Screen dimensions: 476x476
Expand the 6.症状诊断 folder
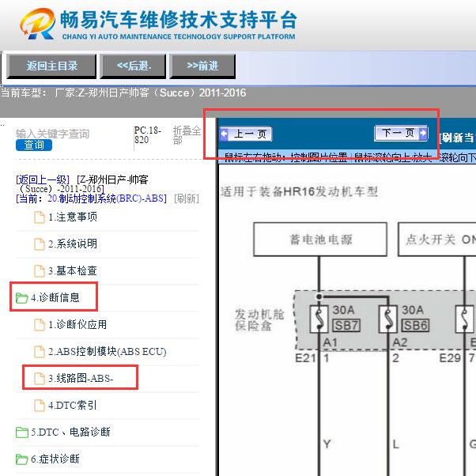55,459
